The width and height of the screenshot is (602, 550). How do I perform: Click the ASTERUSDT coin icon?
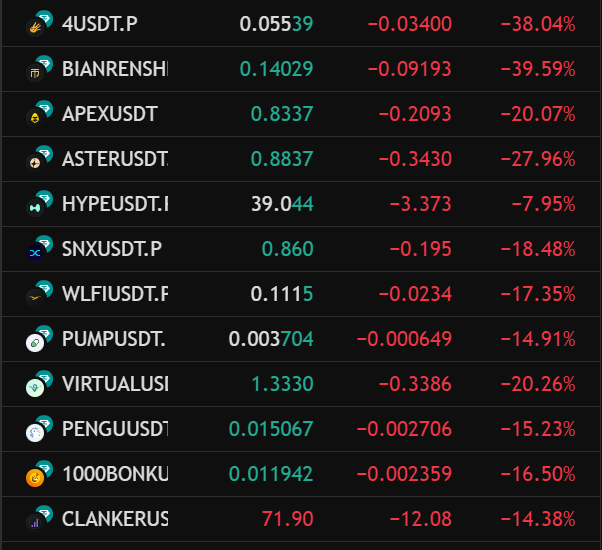tap(38, 160)
